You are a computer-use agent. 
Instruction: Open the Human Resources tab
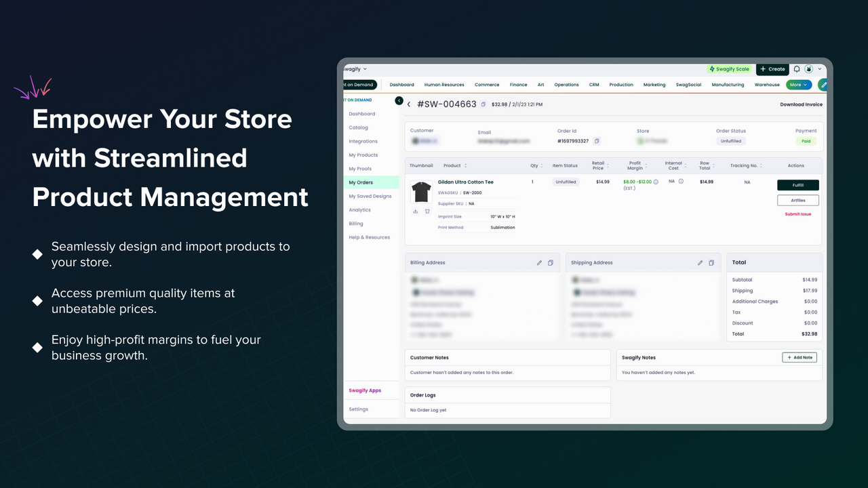[x=444, y=85]
